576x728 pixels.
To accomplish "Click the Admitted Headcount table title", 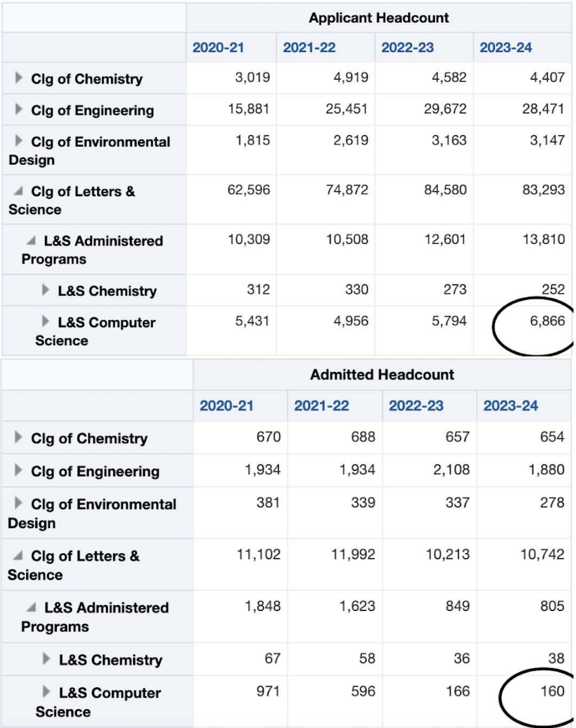I will point(382,375).
